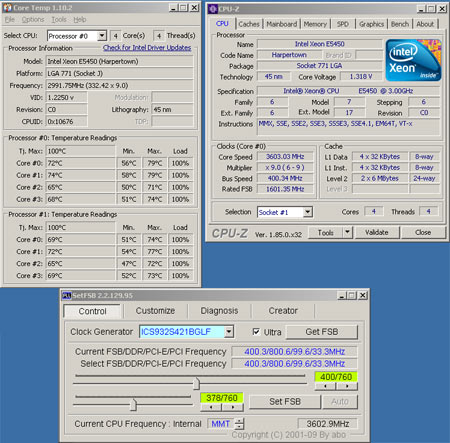Click the Model field Intel Xeon E5450 (Harpertown)
450x443 pixels.
point(120,61)
